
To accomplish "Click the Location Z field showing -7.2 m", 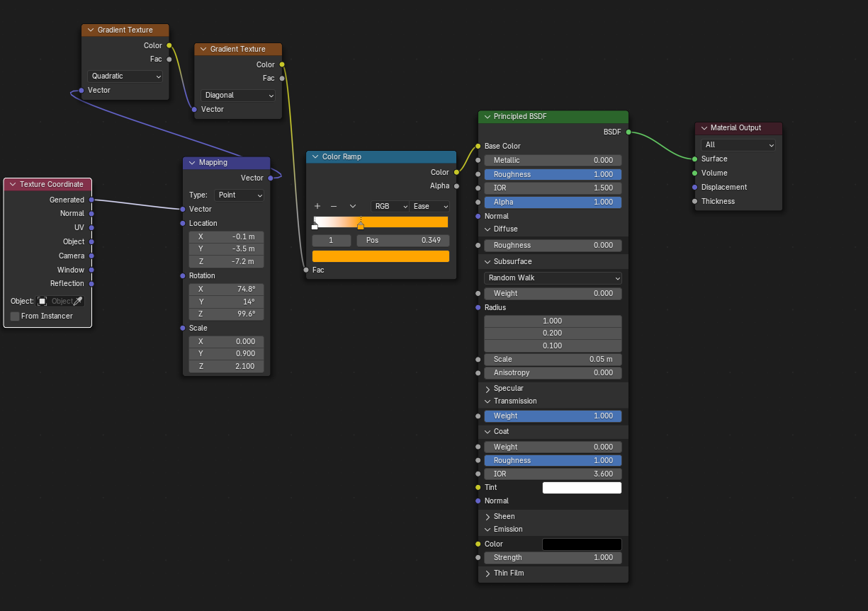I will [226, 262].
